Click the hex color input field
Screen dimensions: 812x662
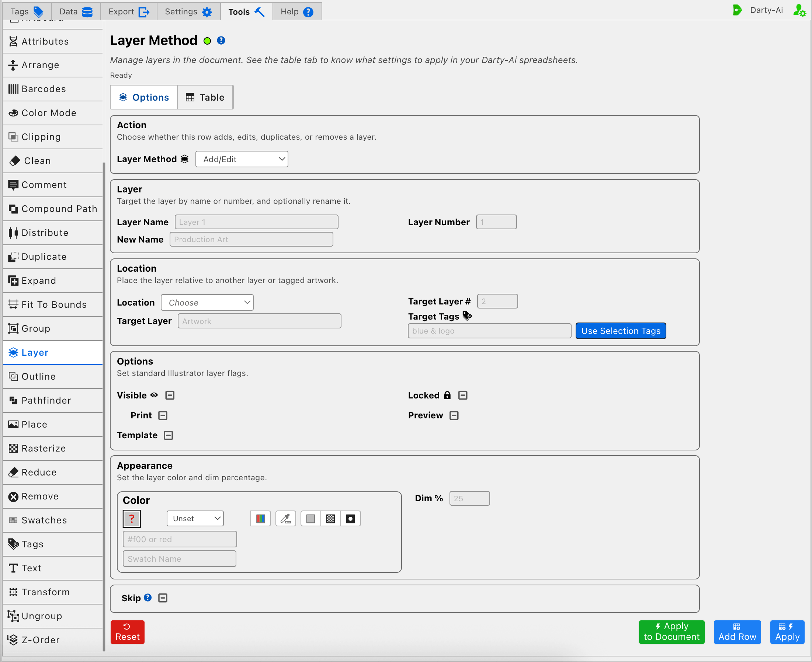(180, 539)
